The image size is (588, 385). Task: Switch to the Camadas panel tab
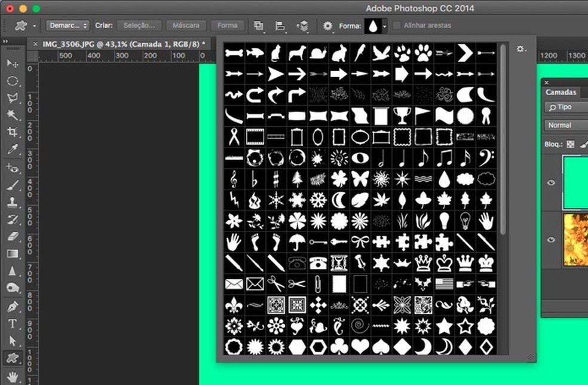pyautogui.click(x=561, y=92)
